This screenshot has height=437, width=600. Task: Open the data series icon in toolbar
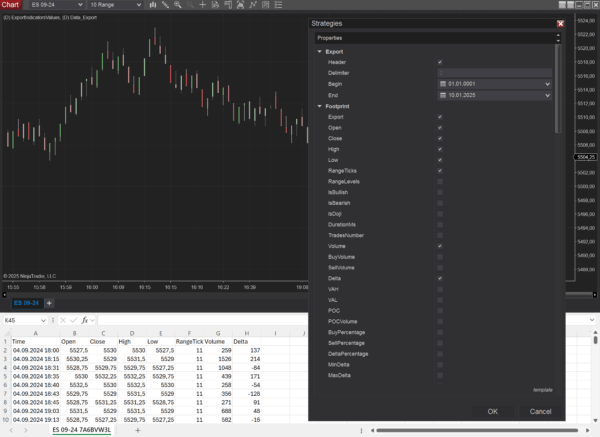(215, 5)
